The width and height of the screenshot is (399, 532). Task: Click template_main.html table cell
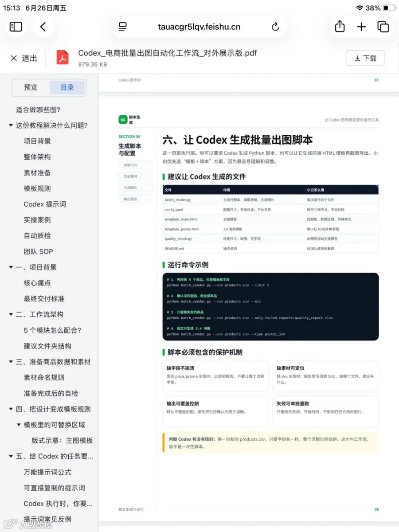(181, 219)
